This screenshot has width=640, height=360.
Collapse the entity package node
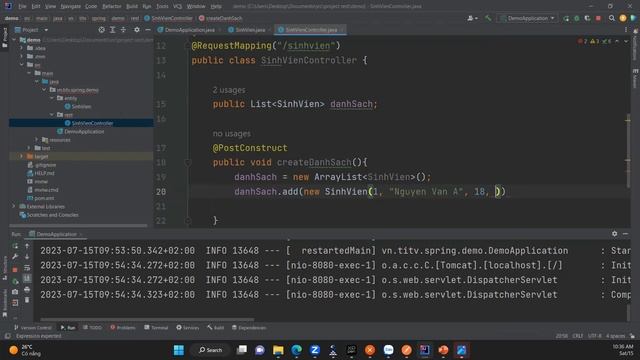[52, 98]
